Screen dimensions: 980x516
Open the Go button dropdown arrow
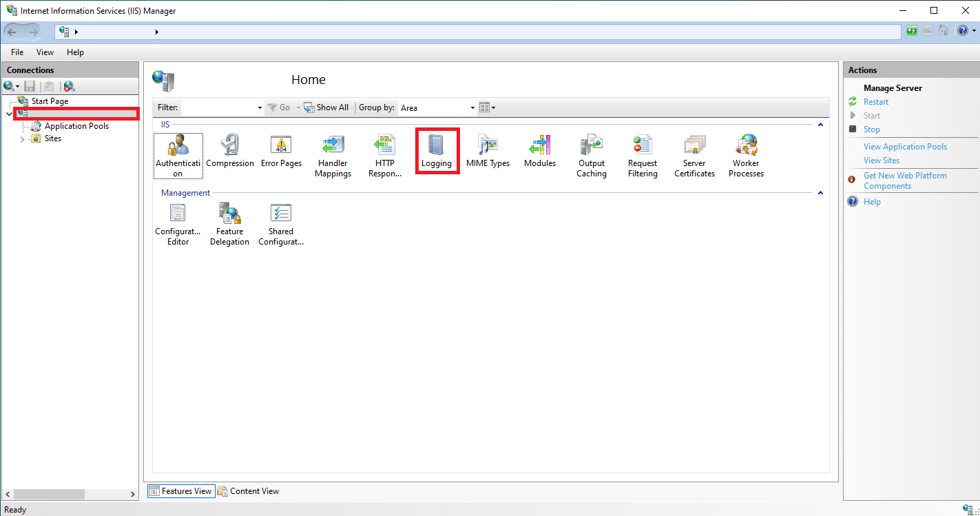(298, 107)
